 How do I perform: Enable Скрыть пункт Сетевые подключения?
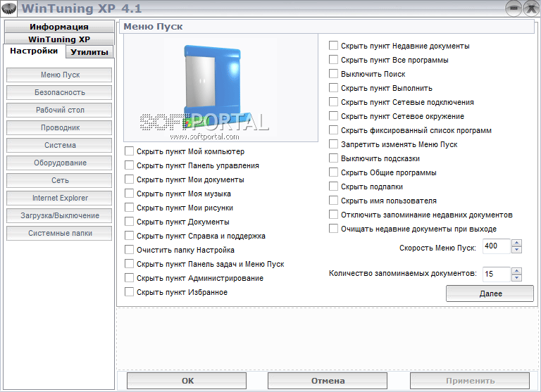(x=334, y=102)
